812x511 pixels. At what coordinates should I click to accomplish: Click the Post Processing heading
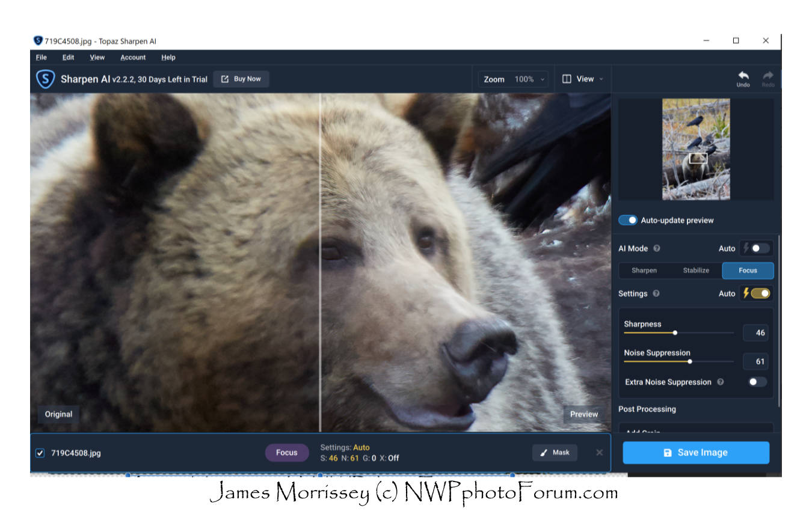point(647,409)
